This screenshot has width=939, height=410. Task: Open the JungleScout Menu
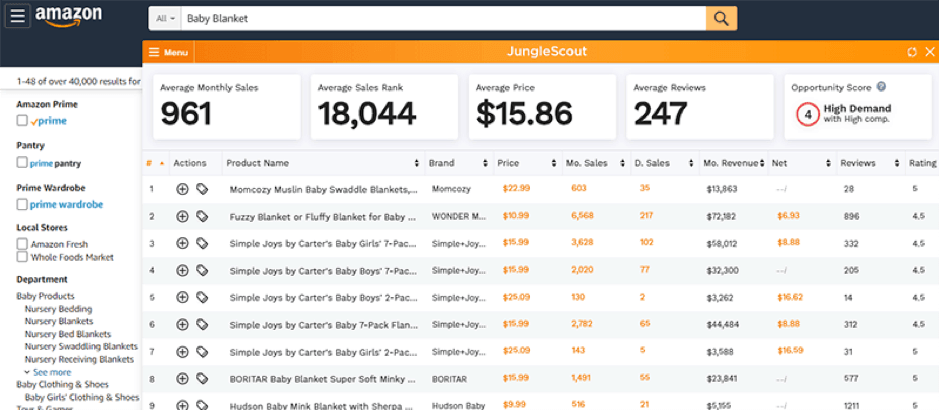pos(168,52)
